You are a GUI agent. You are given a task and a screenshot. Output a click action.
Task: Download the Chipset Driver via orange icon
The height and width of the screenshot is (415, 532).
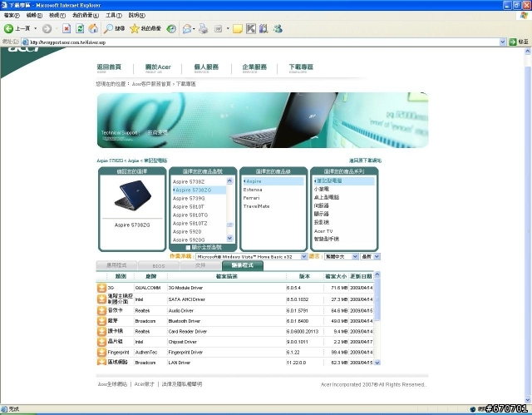click(x=101, y=342)
